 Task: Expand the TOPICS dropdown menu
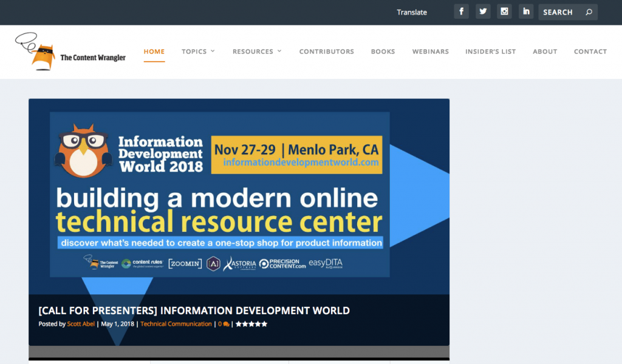[x=198, y=52]
